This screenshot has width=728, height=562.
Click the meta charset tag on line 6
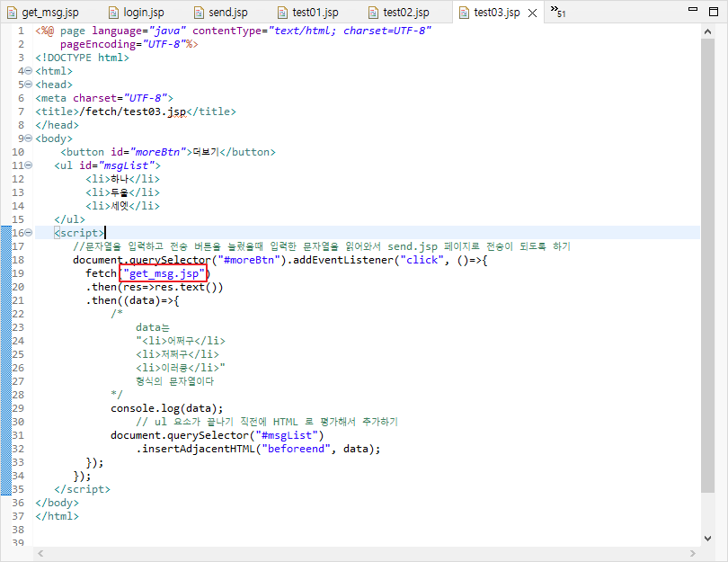[x=104, y=99]
